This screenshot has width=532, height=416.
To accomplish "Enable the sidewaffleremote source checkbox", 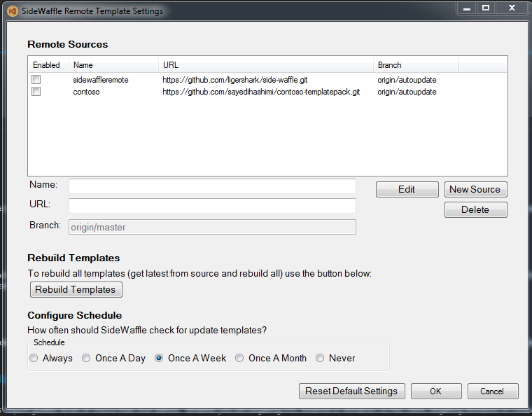I will click(x=36, y=80).
